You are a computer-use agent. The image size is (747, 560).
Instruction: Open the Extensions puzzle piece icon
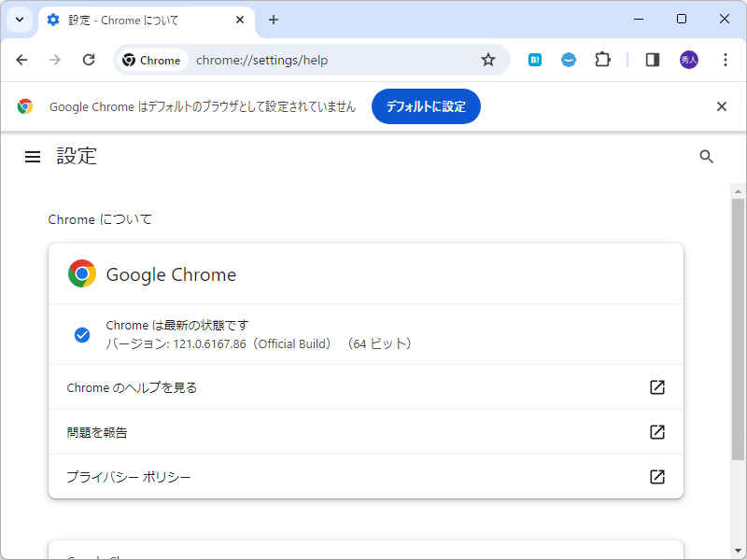click(602, 59)
